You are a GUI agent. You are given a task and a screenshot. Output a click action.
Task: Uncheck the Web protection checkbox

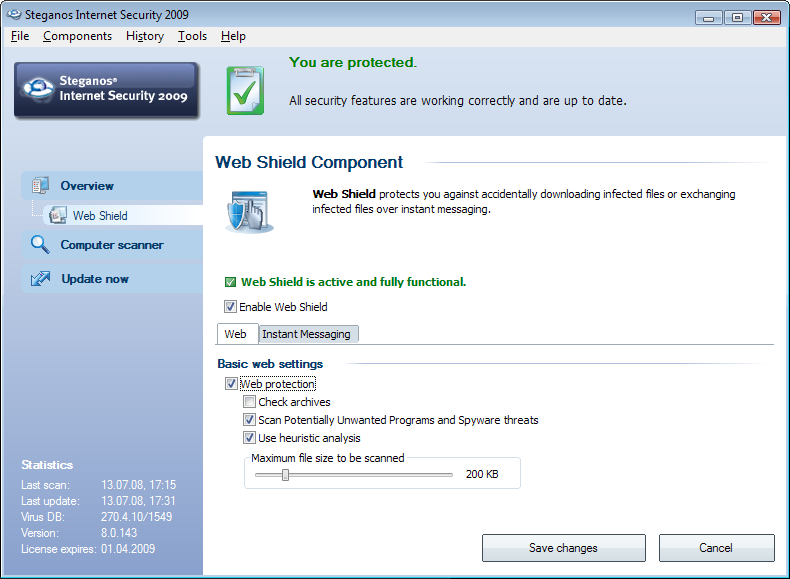coord(231,383)
